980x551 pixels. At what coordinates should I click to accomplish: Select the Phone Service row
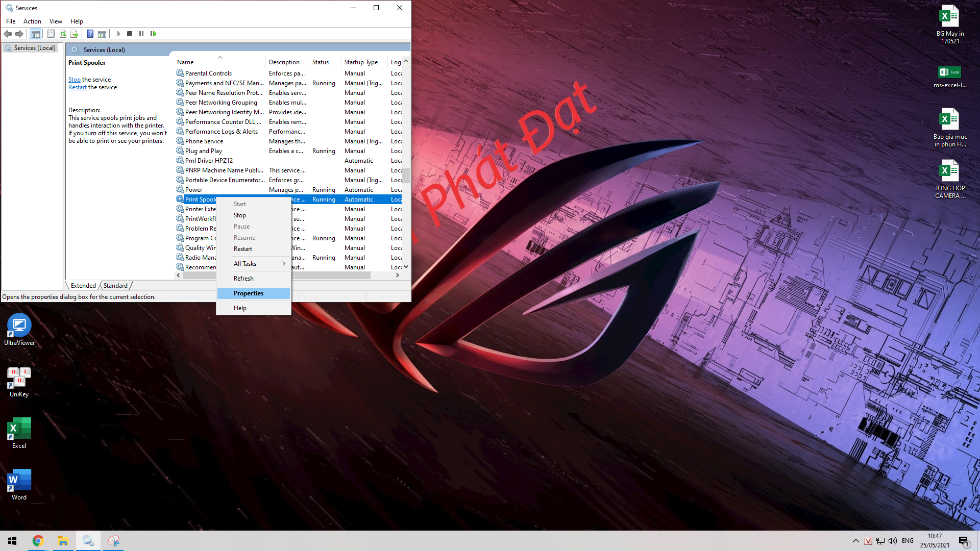click(x=289, y=141)
